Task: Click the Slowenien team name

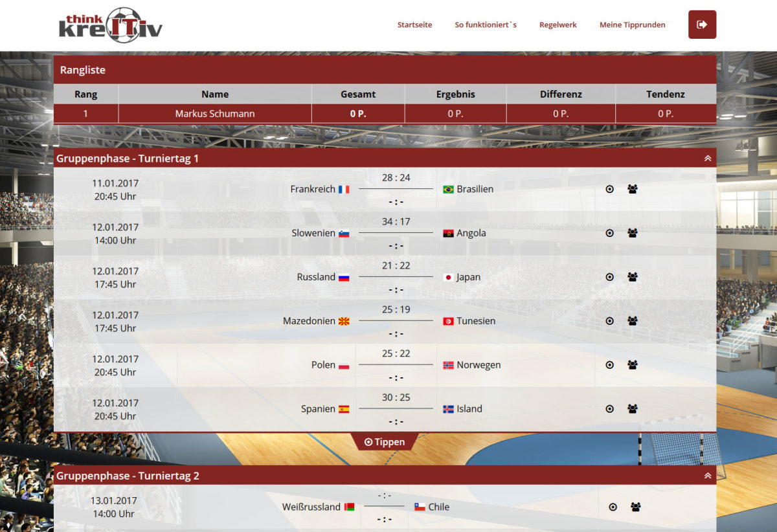Action: [313, 233]
